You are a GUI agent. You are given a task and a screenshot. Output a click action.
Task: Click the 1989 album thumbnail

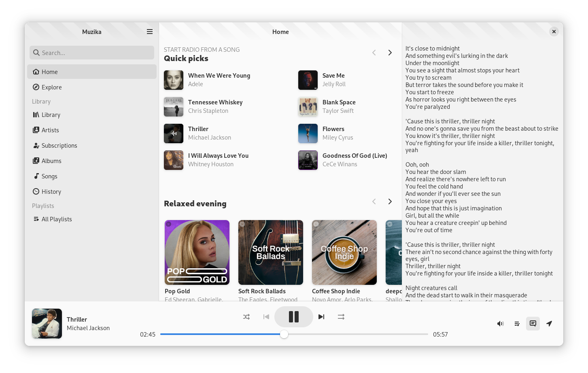point(308,107)
